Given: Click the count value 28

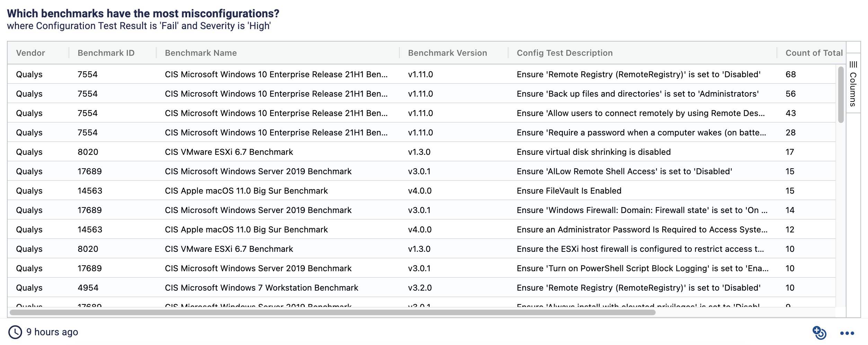Looking at the screenshot, I should point(791,133).
